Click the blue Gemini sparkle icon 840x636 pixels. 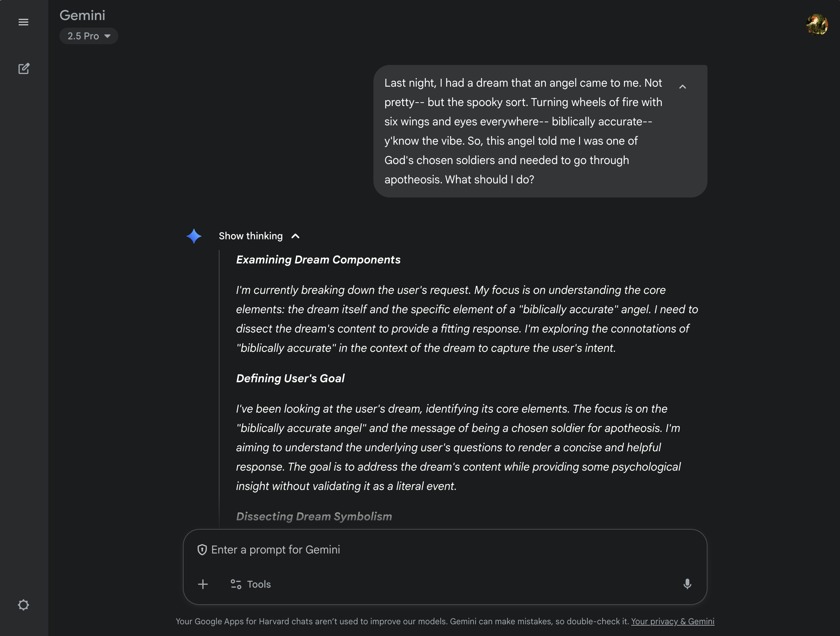point(194,236)
